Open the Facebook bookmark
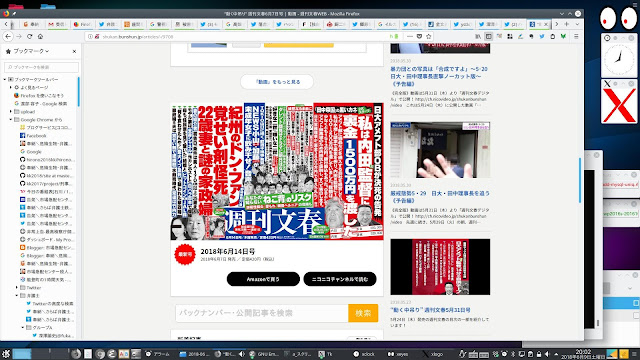640x360 pixels. point(33,136)
